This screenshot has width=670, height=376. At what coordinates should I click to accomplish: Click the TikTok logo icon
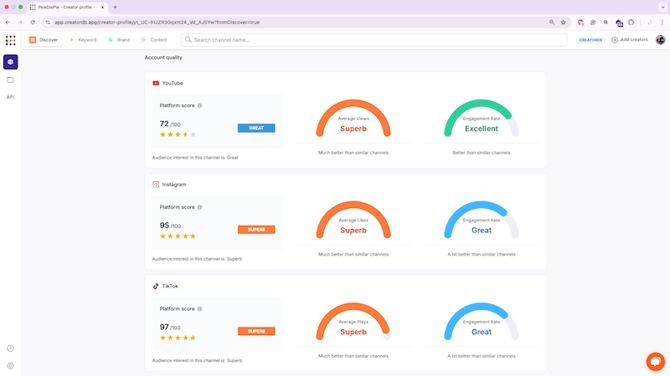pyautogui.click(x=156, y=286)
